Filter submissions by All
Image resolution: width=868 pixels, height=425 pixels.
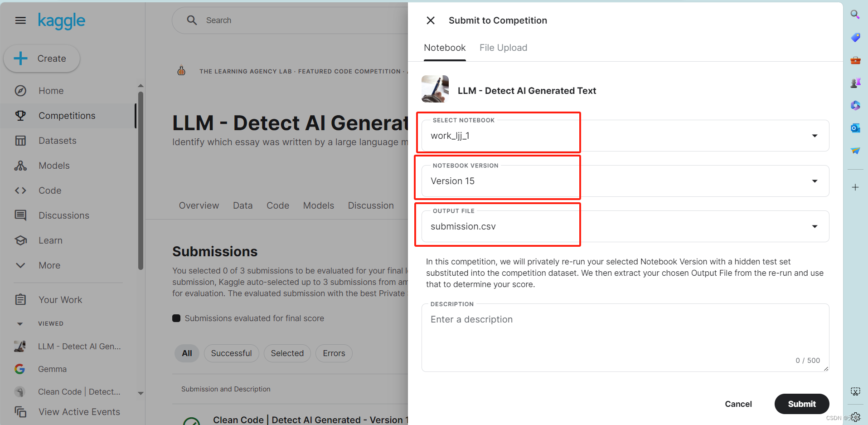click(x=187, y=353)
